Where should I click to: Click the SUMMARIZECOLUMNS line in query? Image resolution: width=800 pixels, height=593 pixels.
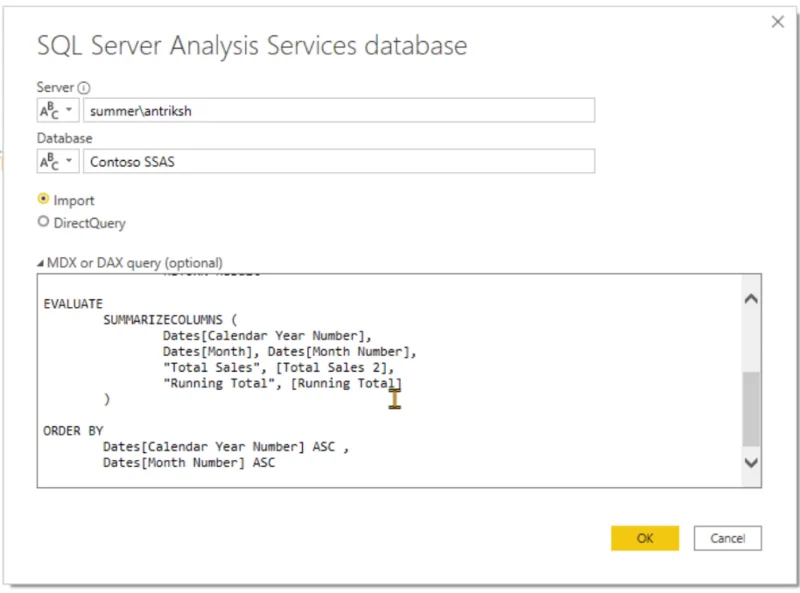(x=170, y=320)
